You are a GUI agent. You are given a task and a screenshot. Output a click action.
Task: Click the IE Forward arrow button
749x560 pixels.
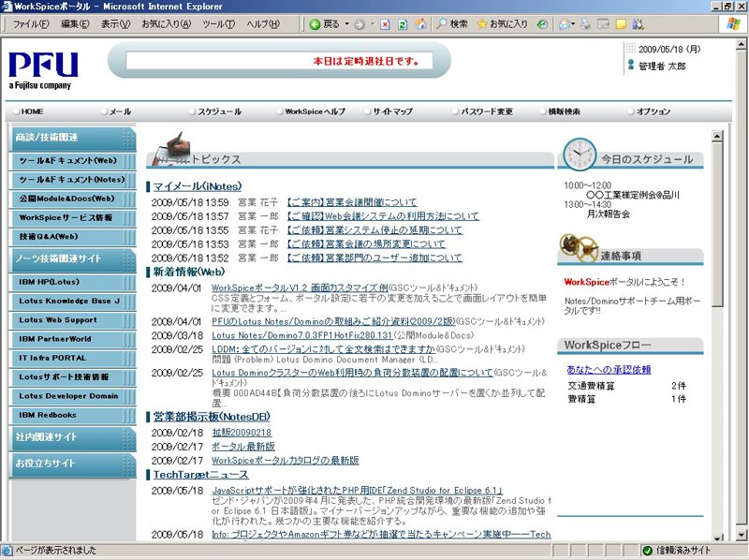[x=360, y=24]
